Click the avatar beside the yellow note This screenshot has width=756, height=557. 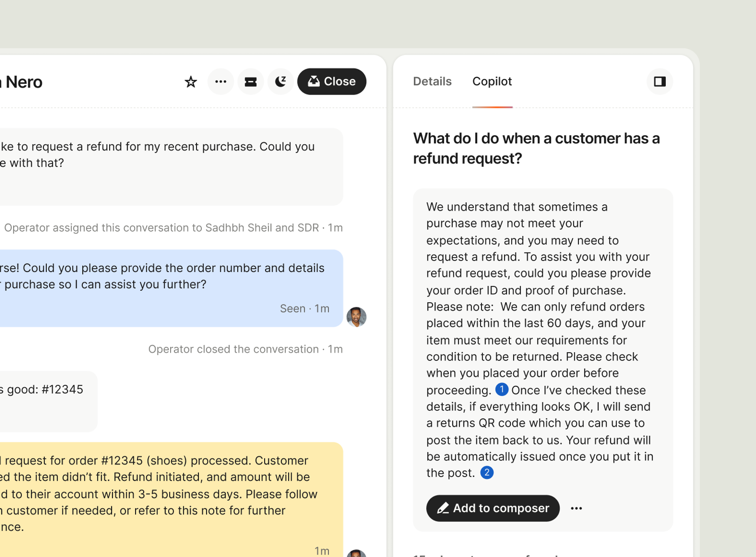(356, 553)
